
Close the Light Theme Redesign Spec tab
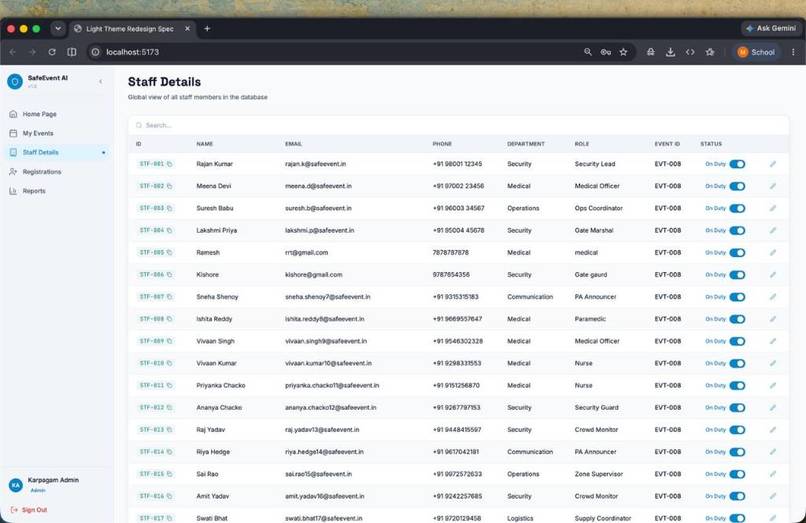coord(187,29)
